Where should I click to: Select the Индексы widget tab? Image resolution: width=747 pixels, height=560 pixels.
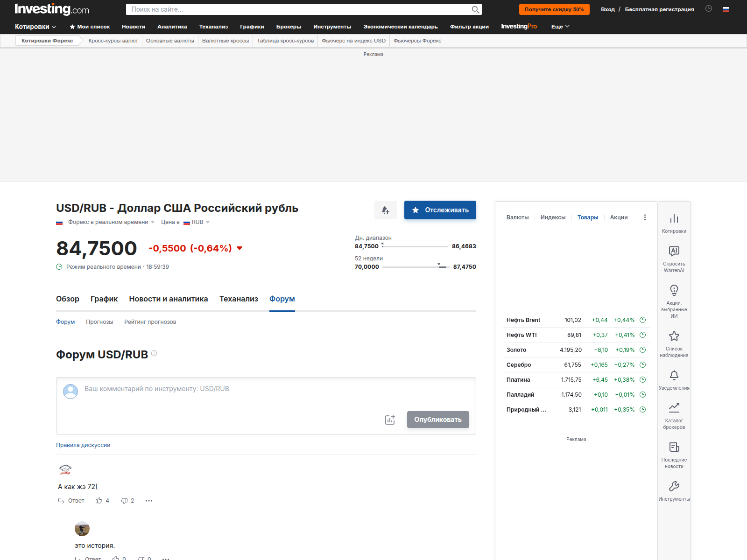(553, 217)
